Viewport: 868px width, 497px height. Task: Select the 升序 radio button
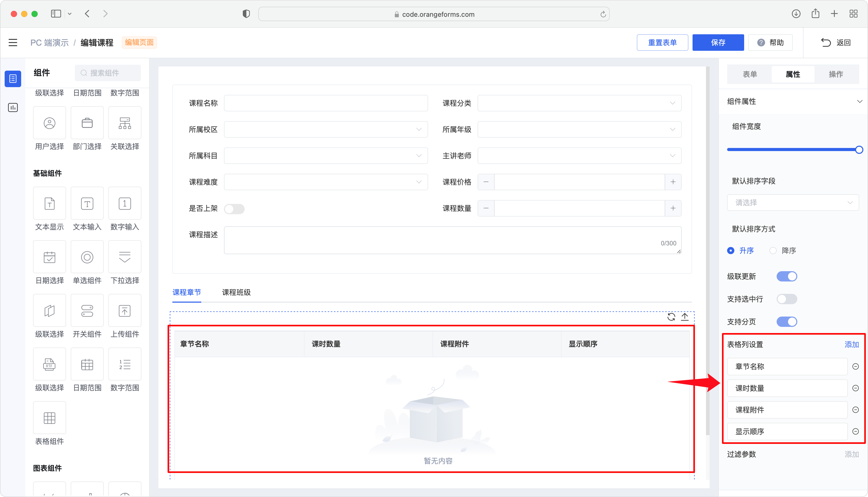(x=731, y=251)
